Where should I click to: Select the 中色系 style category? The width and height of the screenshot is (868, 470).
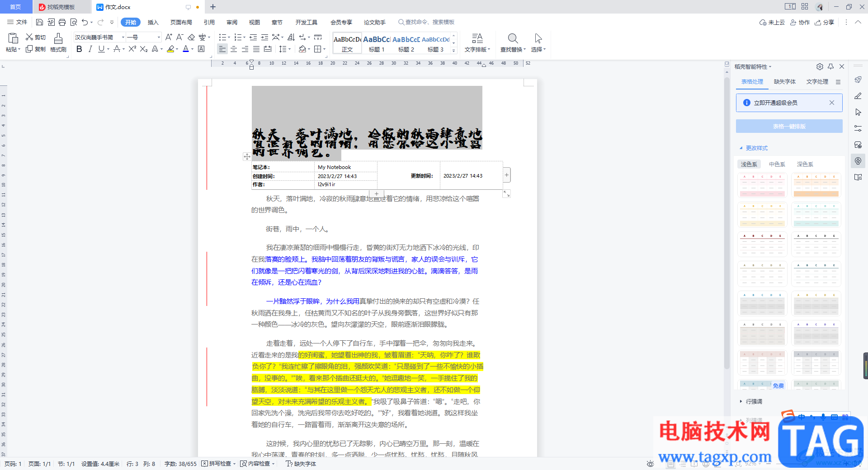tap(777, 164)
